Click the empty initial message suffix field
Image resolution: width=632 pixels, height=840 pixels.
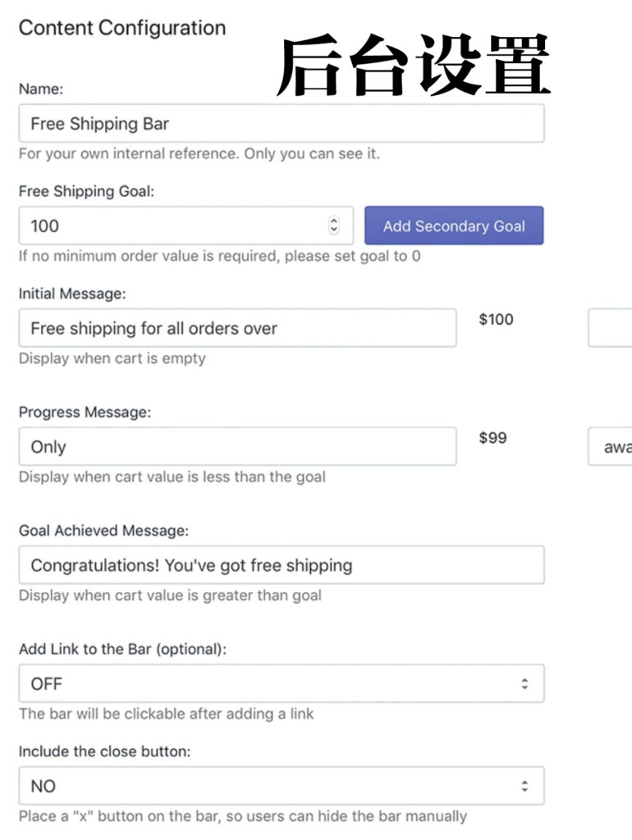pyautogui.click(x=610, y=328)
